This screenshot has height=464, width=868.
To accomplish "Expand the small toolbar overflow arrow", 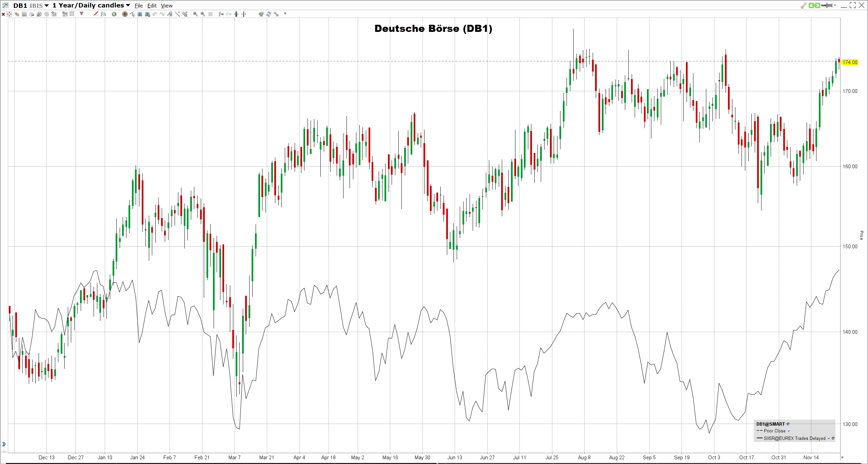I will (x=285, y=14).
